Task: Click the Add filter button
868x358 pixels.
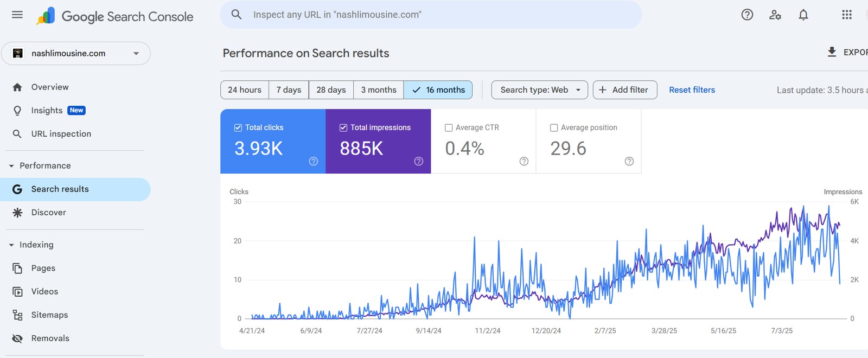Action: point(624,90)
